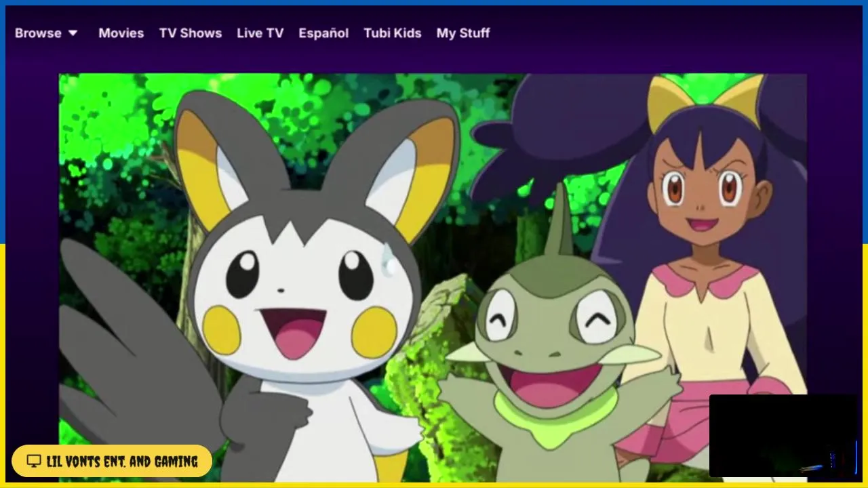Click the Browse dropdown arrow
This screenshot has width=868, height=488.
(x=73, y=33)
